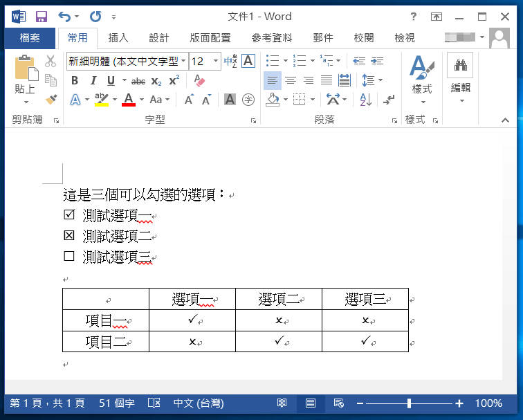Click Decrease Indent icon
Screen dimensions: 523x420
point(359,61)
